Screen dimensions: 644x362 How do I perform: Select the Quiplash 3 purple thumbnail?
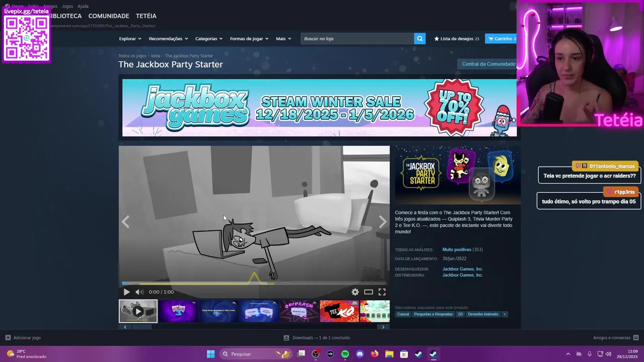[x=178, y=311]
